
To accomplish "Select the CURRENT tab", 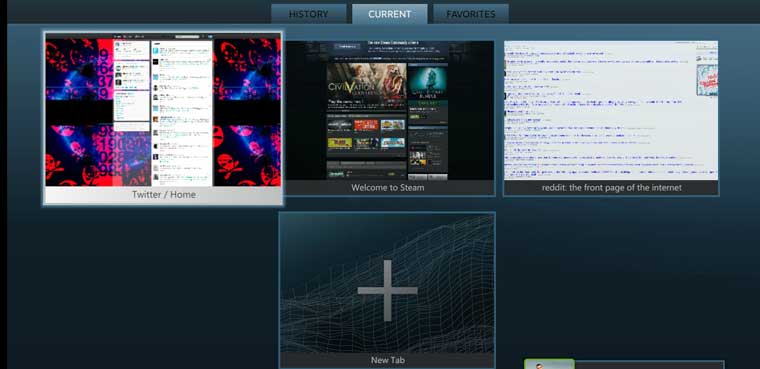I will (x=390, y=14).
